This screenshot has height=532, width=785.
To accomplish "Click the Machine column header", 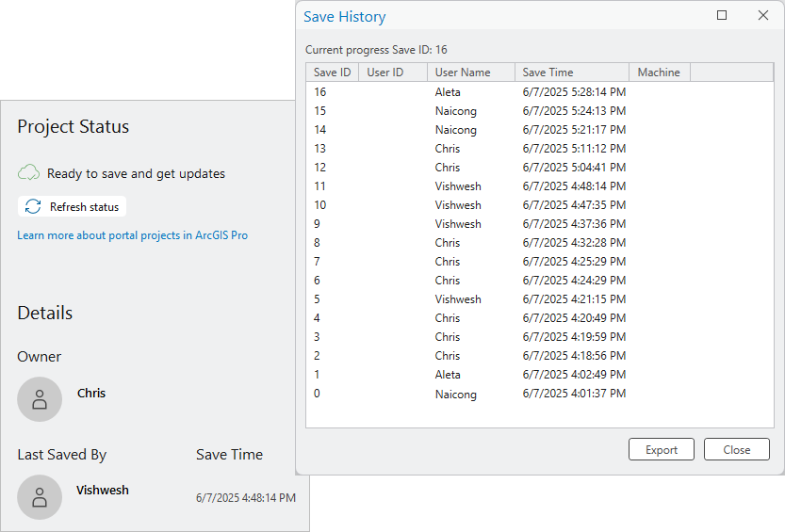I will coord(659,73).
